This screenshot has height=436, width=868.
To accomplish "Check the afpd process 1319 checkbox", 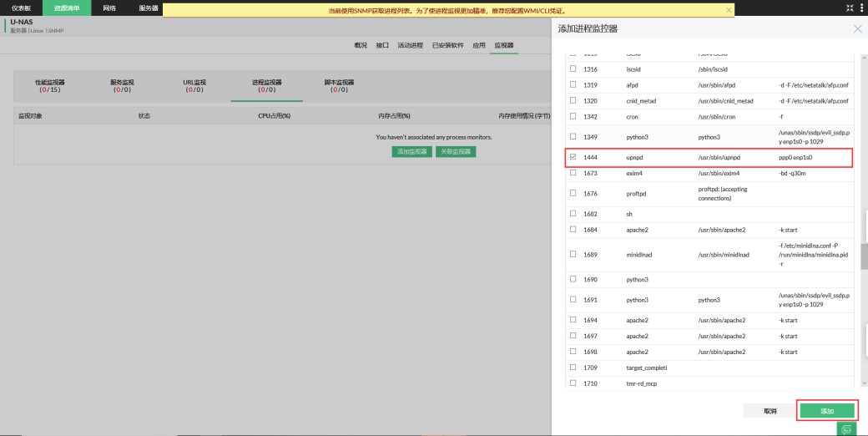I will pyautogui.click(x=573, y=84).
